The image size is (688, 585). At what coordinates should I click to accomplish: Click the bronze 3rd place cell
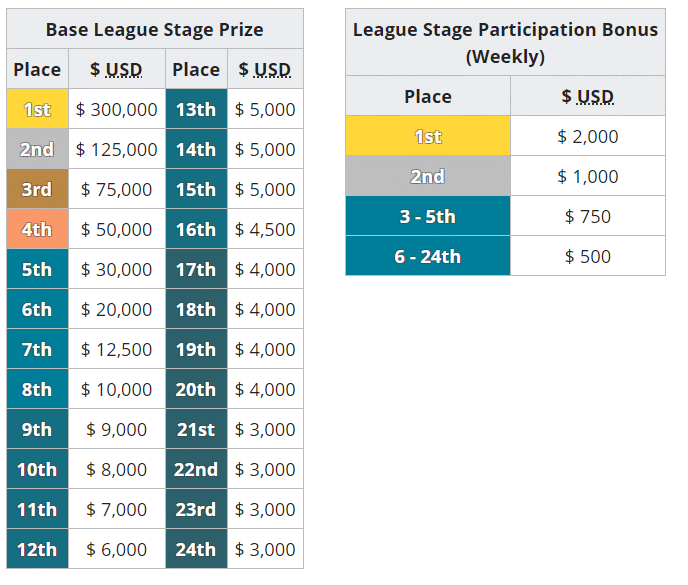coord(37,190)
